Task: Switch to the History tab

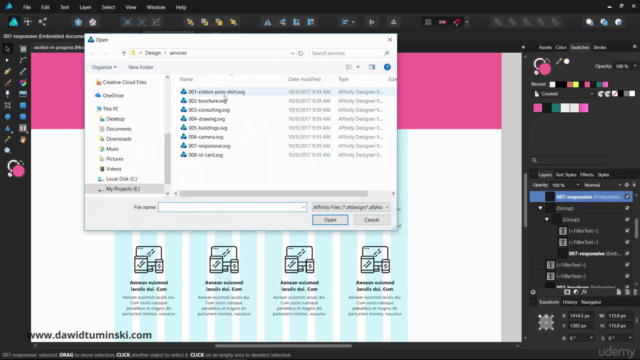Action: pyautogui.click(x=570, y=302)
